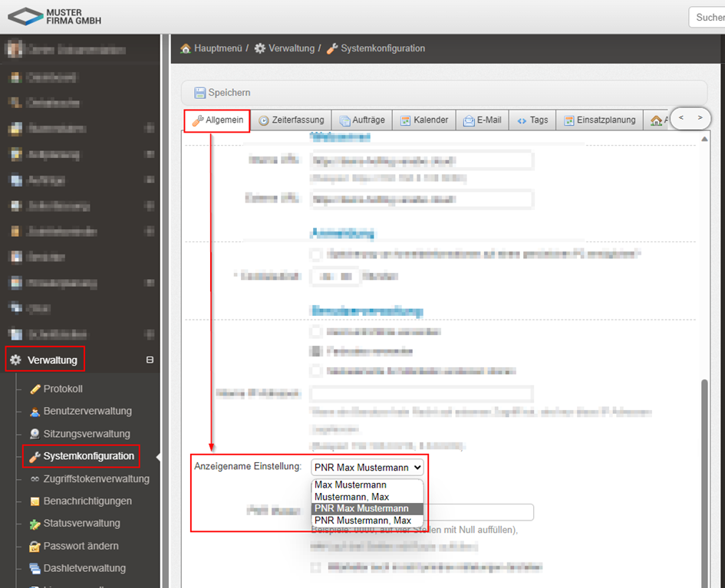
Task: Select "PNR Mustermann, Max" option
Action: (362, 521)
